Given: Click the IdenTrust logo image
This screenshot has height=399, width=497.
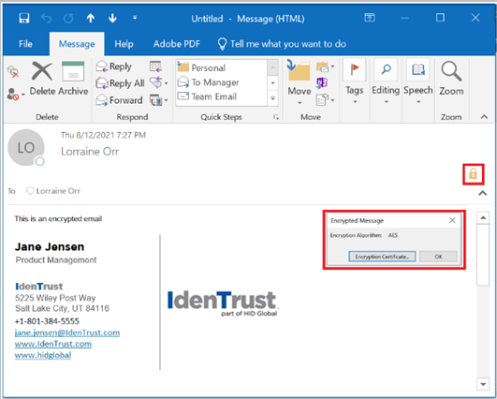Looking at the screenshot, I should coord(223,303).
